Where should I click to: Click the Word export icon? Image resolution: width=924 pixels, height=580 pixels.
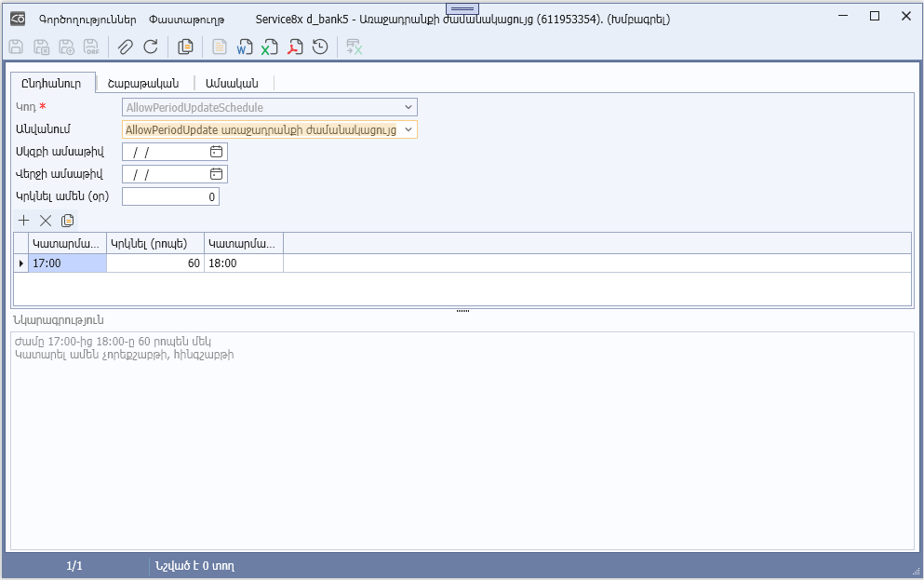[245, 47]
